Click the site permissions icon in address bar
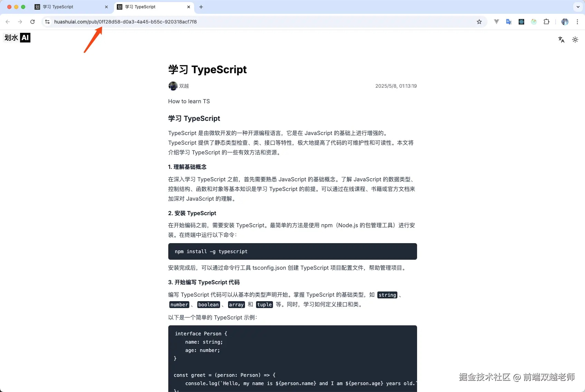This screenshot has width=585, height=392. tap(47, 21)
